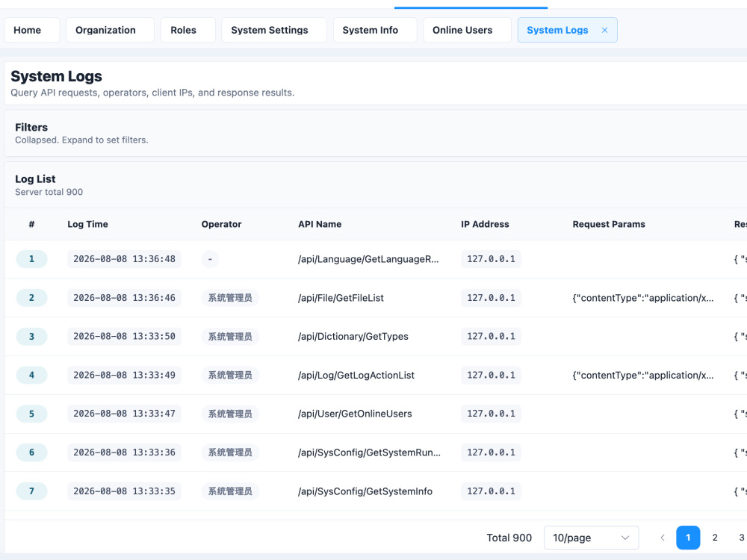The height and width of the screenshot is (560, 747).
Task: Select row number 4 badge
Action: tap(31, 376)
